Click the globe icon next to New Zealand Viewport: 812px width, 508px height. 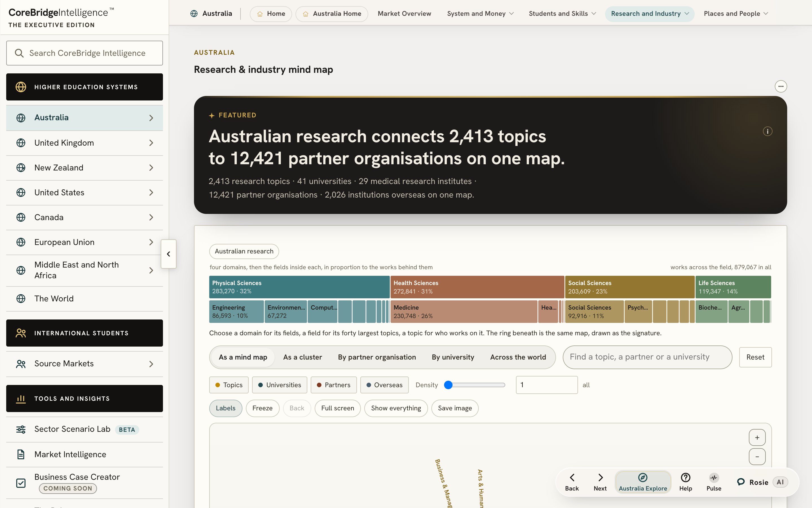pyautogui.click(x=21, y=168)
